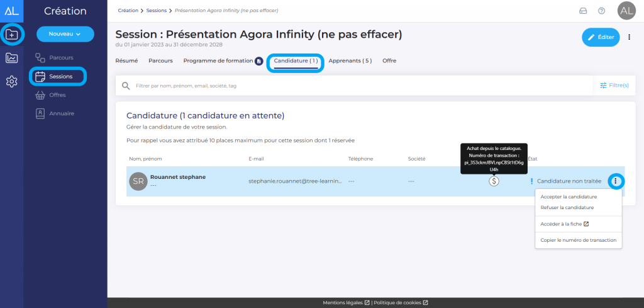Open the help question mark icon
The width and height of the screenshot is (644, 308).
pos(601,11)
